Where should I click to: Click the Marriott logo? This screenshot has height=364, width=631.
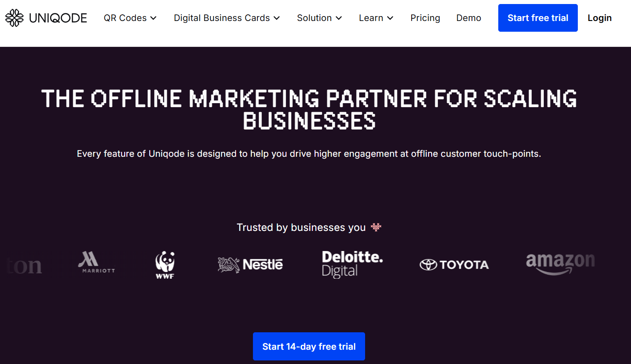click(97, 263)
